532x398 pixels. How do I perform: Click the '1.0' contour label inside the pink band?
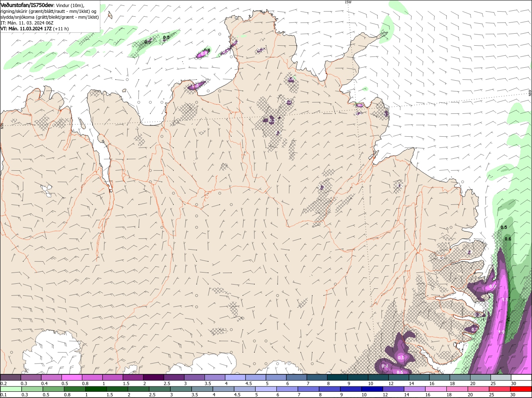(x=501, y=332)
